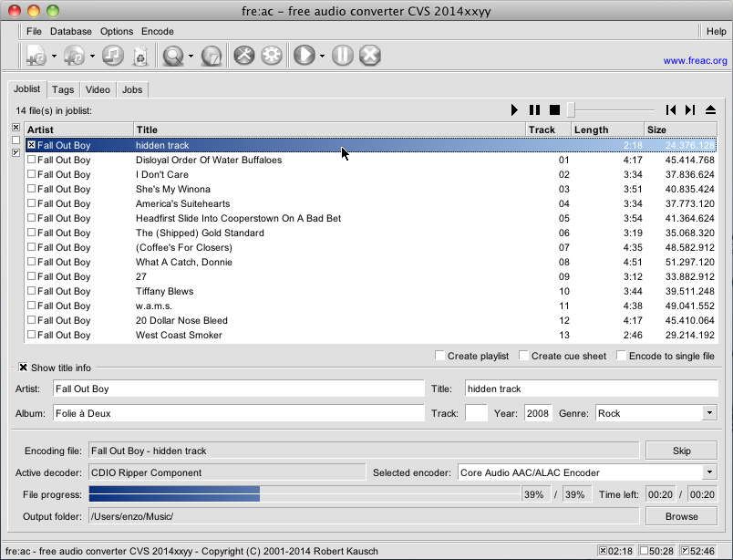Click the 50:28 unselected-time status bar indicator
Viewport: 733px width, 560px height.
click(x=656, y=551)
